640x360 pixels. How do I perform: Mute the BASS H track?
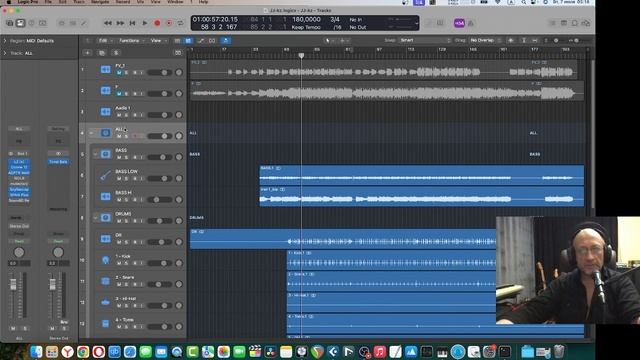[x=119, y=200]
